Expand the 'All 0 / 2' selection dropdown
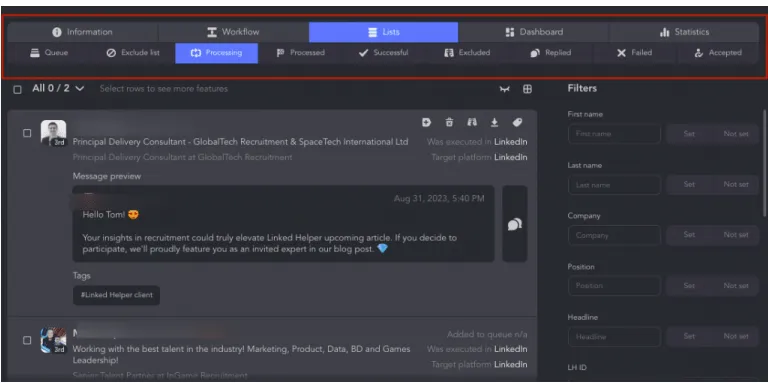Image resolution: width=768 pixels, height=383 pixels. (x=58, y=89)
